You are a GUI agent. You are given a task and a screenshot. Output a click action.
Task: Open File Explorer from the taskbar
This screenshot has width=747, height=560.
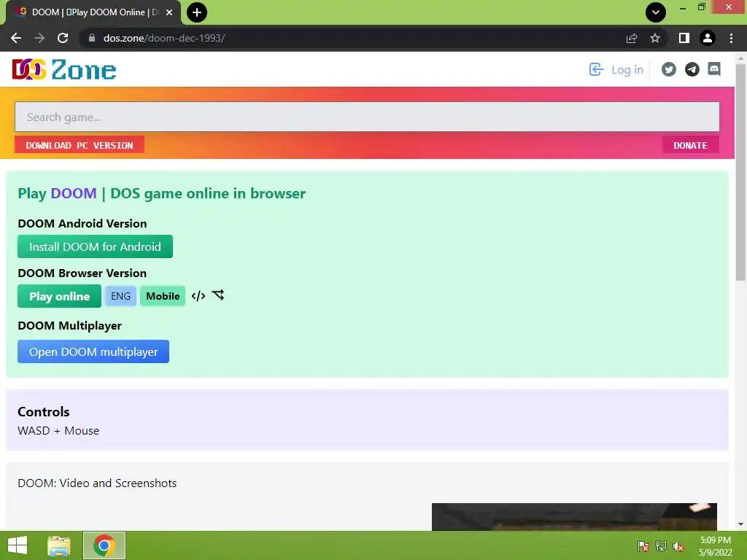click(x=59, y=545)
